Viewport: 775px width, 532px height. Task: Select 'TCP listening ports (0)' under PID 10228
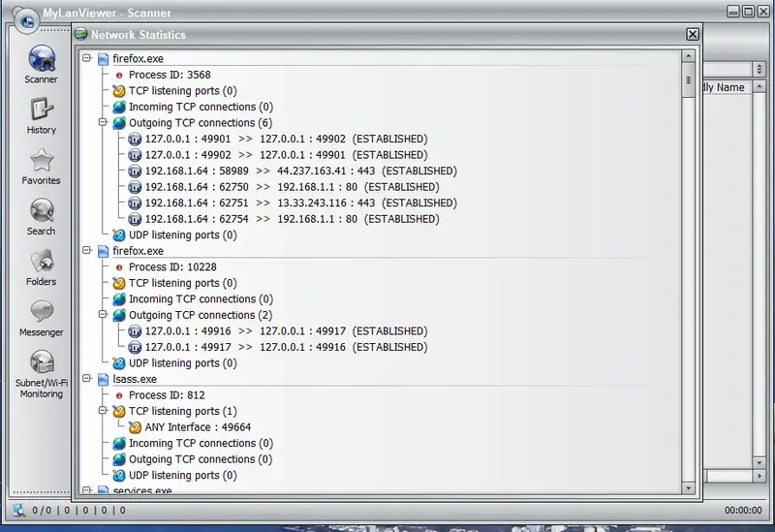(183, 283)
